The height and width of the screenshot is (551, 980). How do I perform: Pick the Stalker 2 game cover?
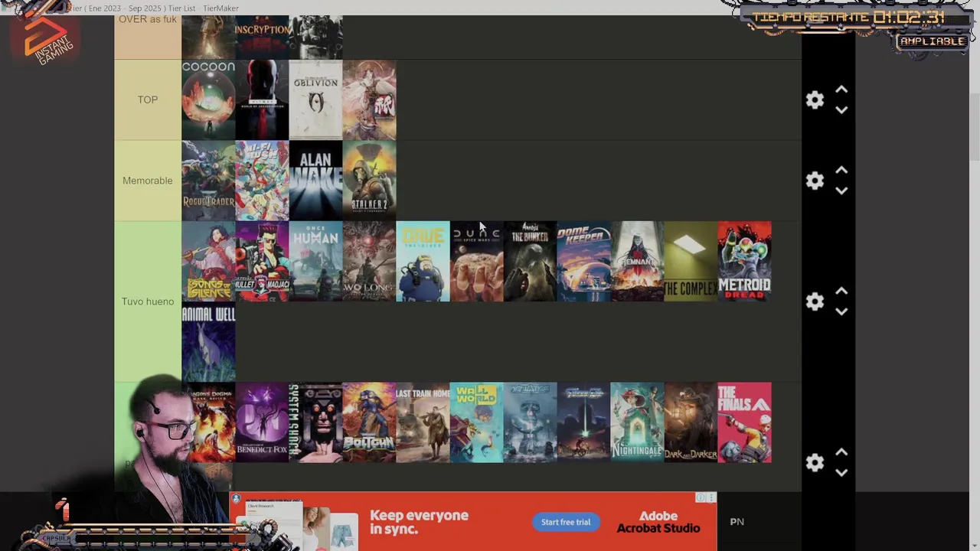pyautogui.click(x=369, y=181)
